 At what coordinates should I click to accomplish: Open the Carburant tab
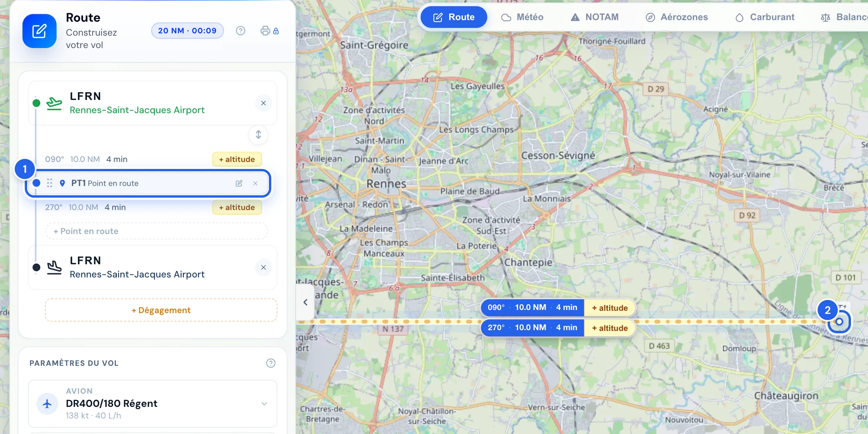(765, 17)
